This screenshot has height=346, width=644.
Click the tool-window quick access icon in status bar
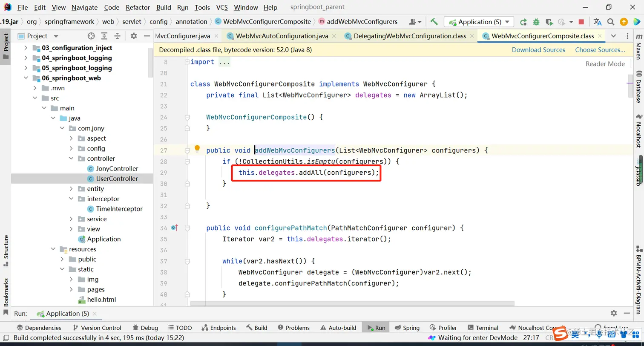click(6, 338)
